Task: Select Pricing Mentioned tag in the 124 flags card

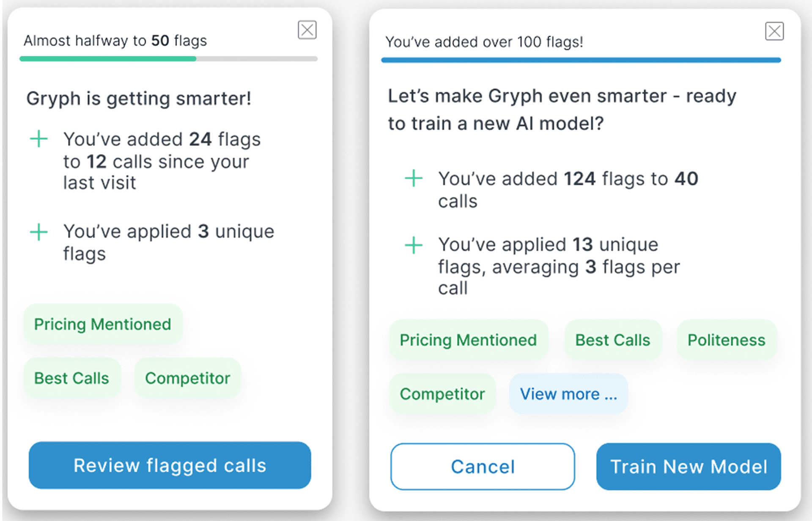Action: tap(469, 340)
